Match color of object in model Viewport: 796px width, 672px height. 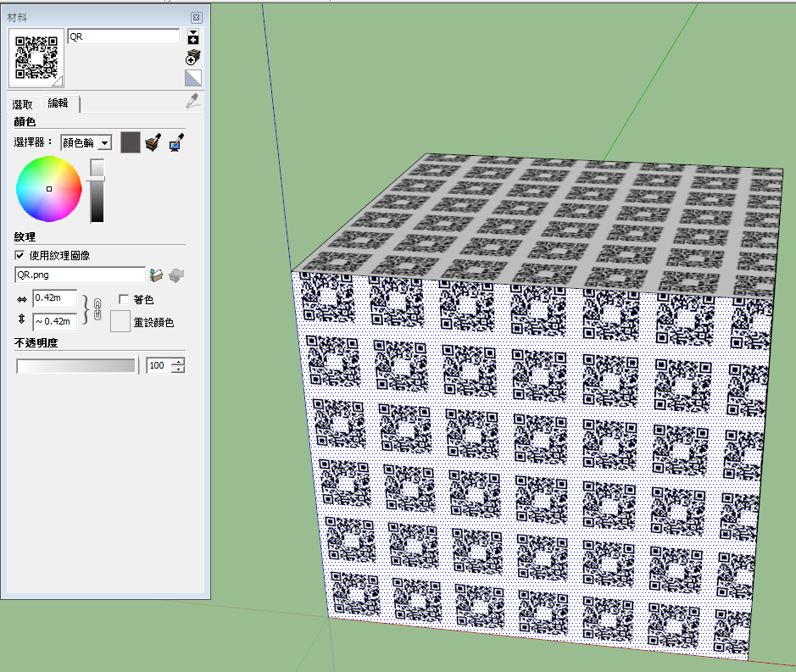click(x=153, y=142)
